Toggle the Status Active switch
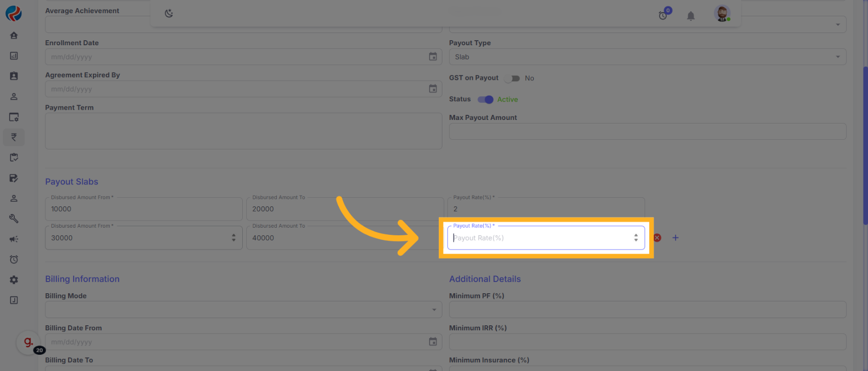Viewport: 868px width, 371px height. [486, 100]
